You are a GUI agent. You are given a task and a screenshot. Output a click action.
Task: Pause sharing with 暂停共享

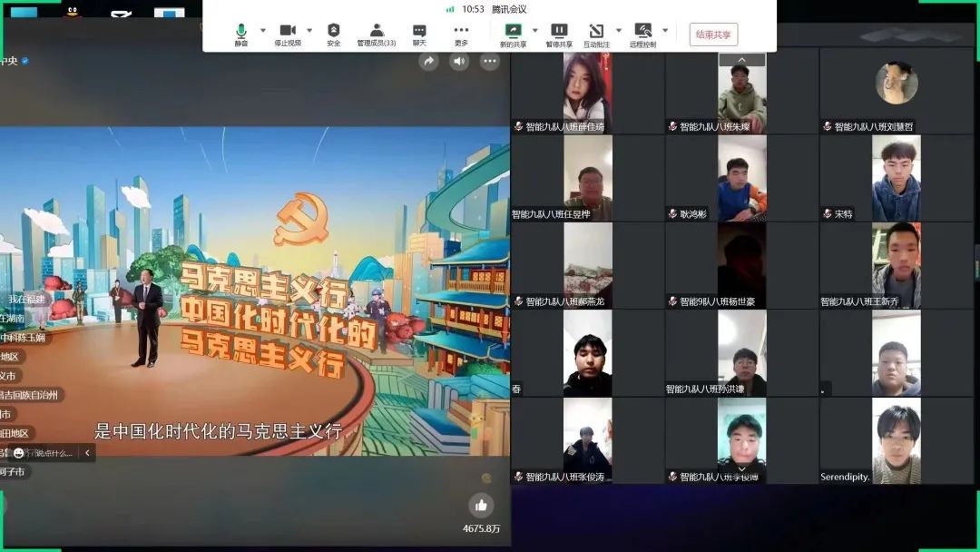pos(559,35)
